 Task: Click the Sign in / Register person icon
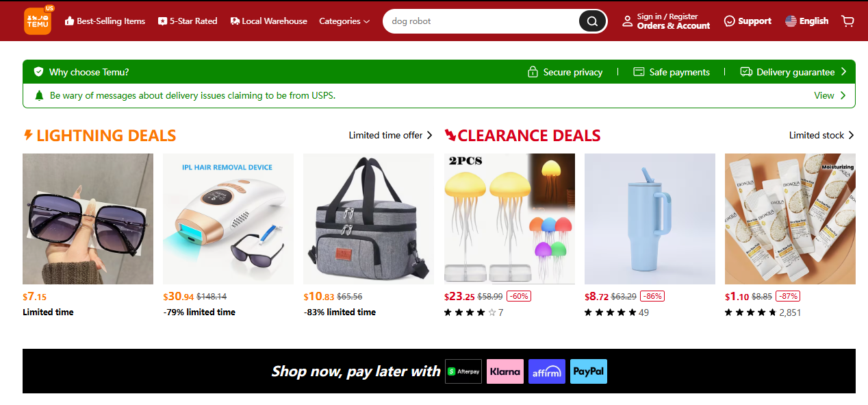(627, 21)
